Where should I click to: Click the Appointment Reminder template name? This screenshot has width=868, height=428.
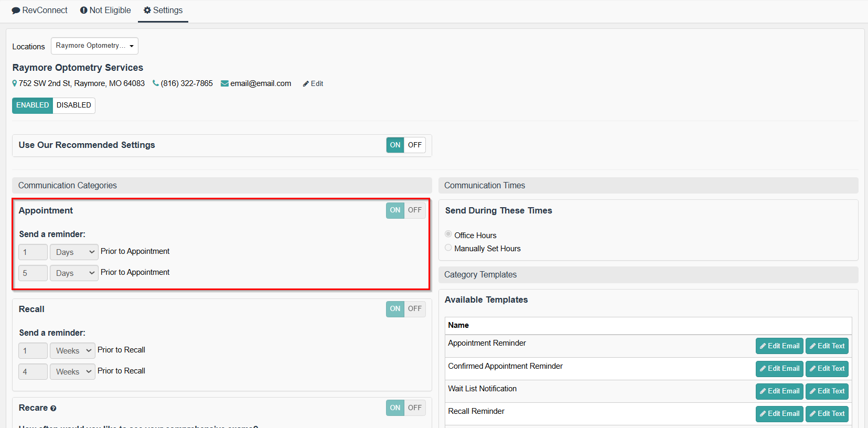tap(487, 343)
